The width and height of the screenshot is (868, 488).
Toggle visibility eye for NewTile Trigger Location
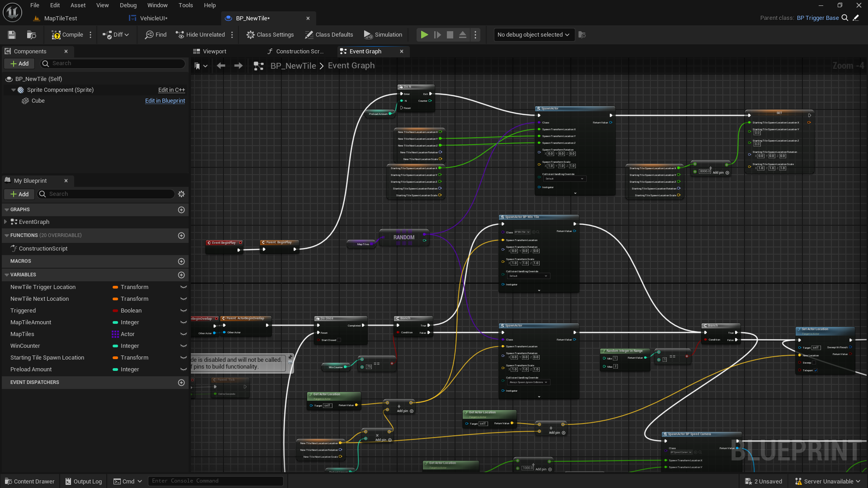pos(184,287)
